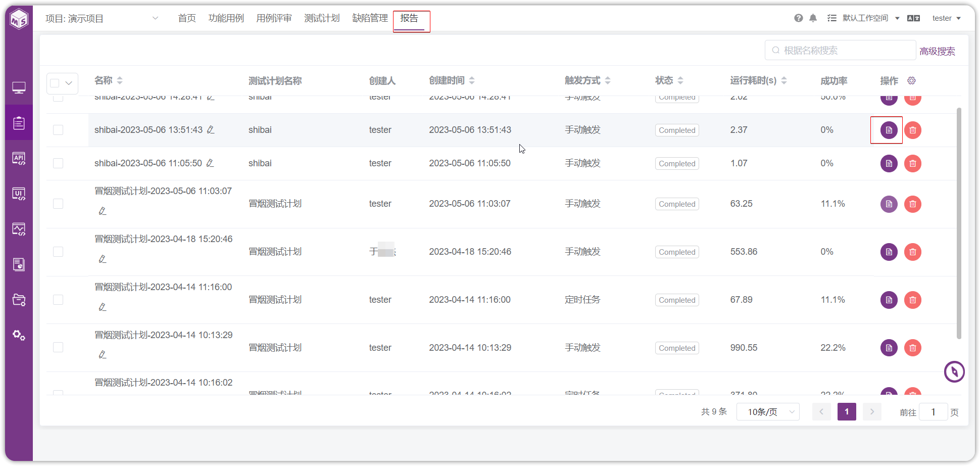The width and height of the screenshot is (980, 466).
Task: Check the row 冒烟测试计划-2023-04-18 15:20:46
Action: click(x=58, y=252)
